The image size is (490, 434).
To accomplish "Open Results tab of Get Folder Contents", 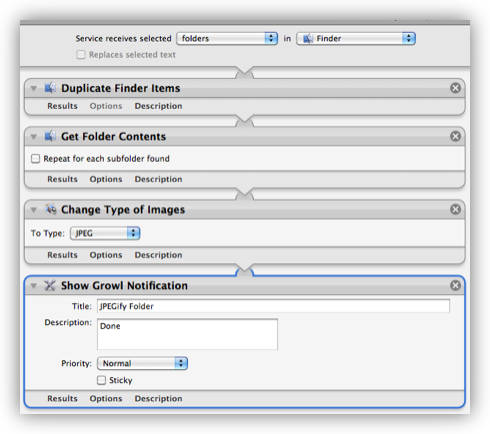I will click(x=62, y=179).
